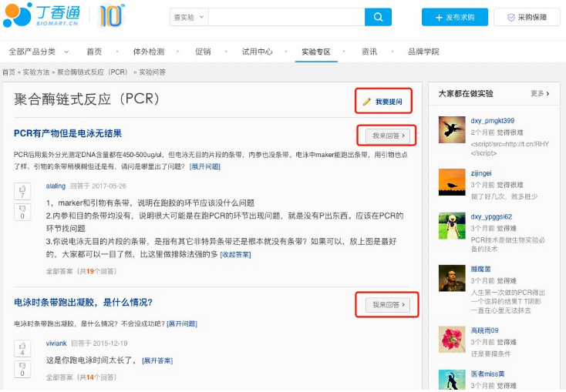Open question 电泳时条带跑出凝胶，是什么情况？
566x392 pixels.
[x=83, y=302]
